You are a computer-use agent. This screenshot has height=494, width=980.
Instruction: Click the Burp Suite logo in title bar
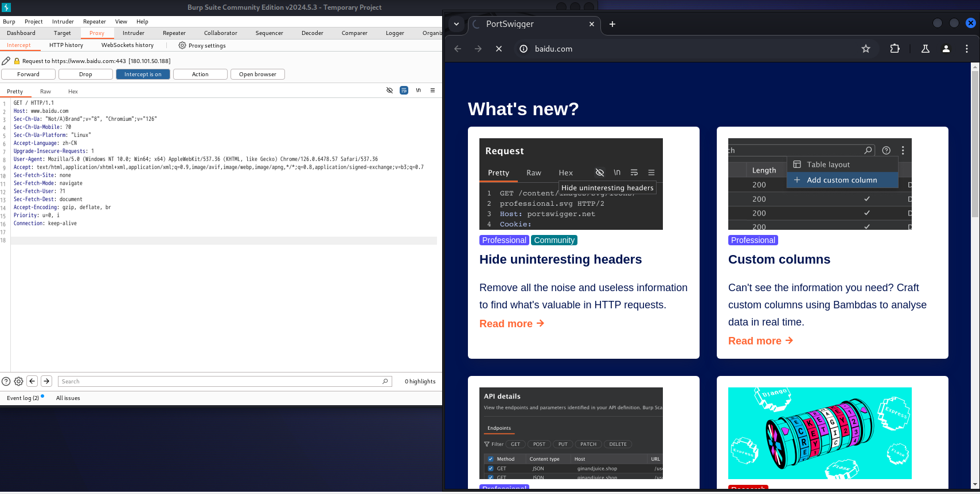[7, 7]
